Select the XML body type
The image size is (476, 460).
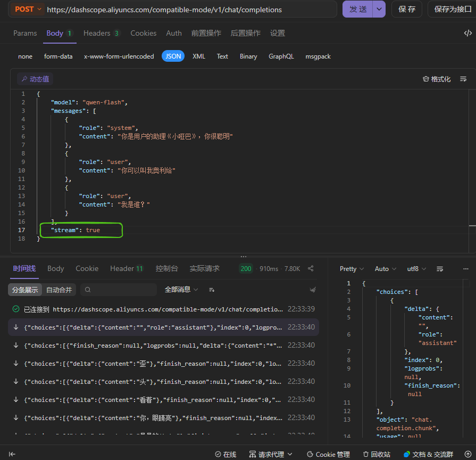point(198,56)
